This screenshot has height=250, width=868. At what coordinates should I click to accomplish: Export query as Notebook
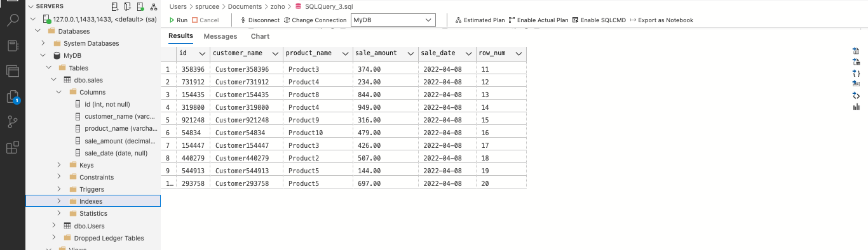pos(661,20)
